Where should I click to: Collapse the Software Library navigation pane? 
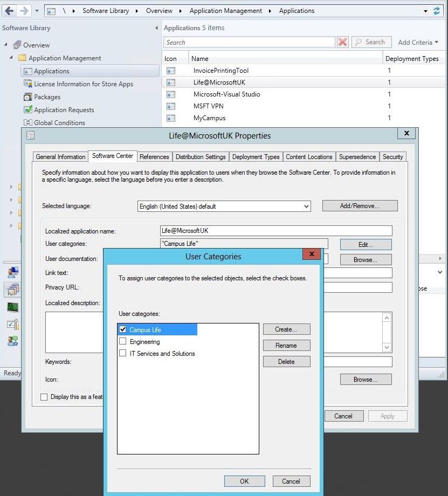(x=156, y=28)
